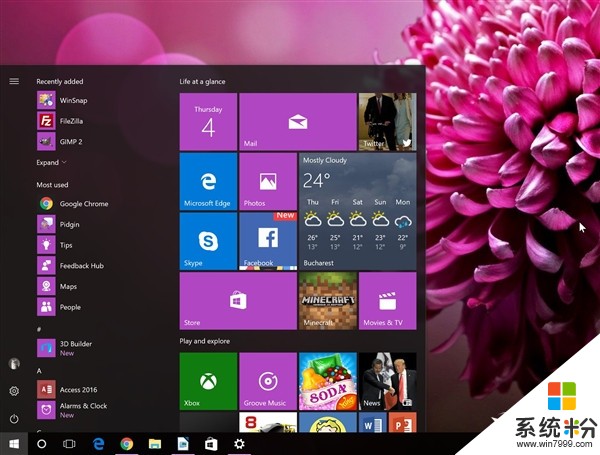The height and width of the screenshot is (455, 600).
Task: Launch Microsoft Edge tile
Action: click(x=208, y=181)
